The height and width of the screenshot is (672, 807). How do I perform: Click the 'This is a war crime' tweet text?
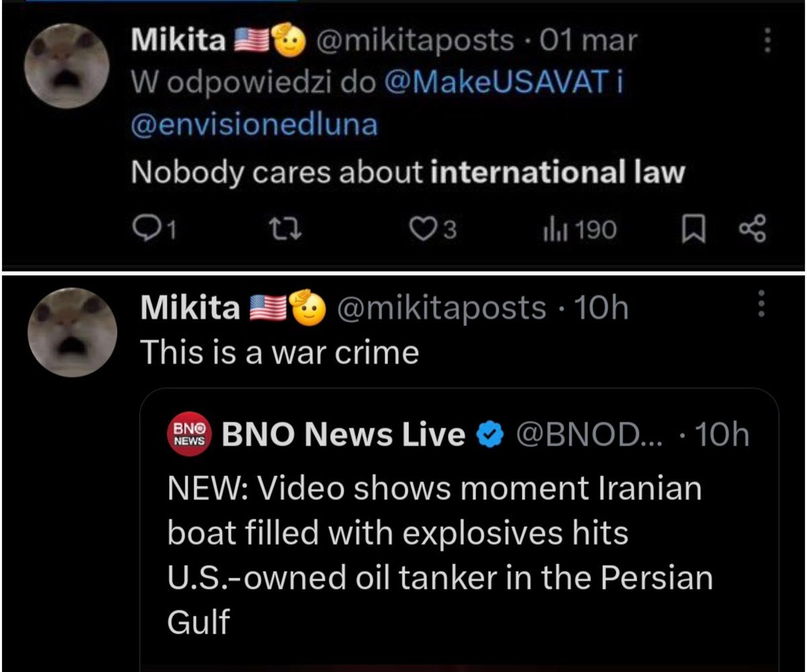click(x=279, y=352)
